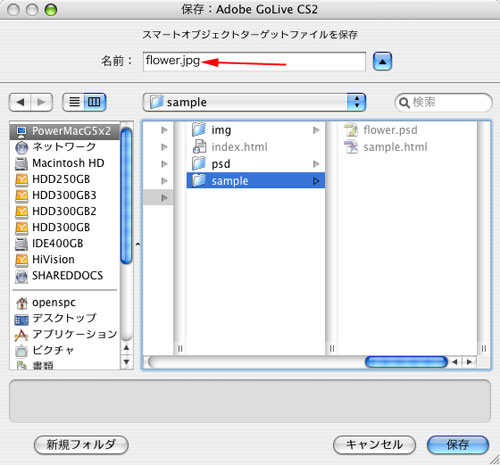Open the ネットワーク network location
This screenshot has width=500, height=465.
point(65,147)
